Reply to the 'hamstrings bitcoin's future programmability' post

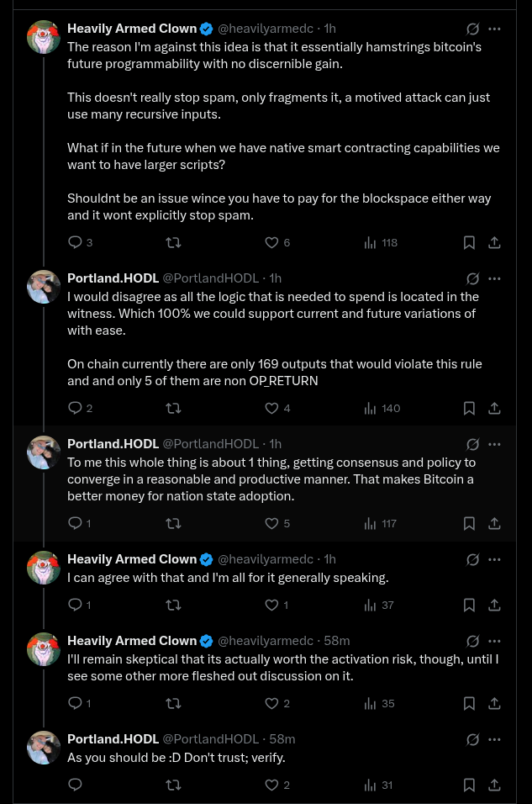point(75,242)
